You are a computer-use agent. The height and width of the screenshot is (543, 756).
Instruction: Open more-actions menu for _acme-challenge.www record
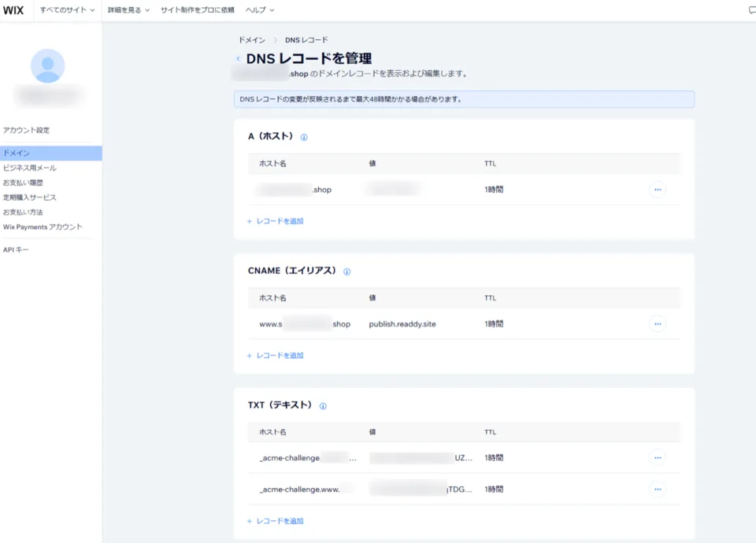point(657,489)
